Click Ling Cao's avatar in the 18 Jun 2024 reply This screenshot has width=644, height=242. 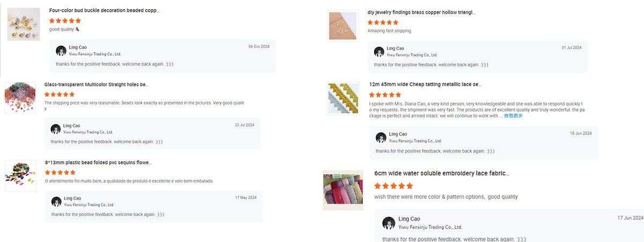click(381, 138)
